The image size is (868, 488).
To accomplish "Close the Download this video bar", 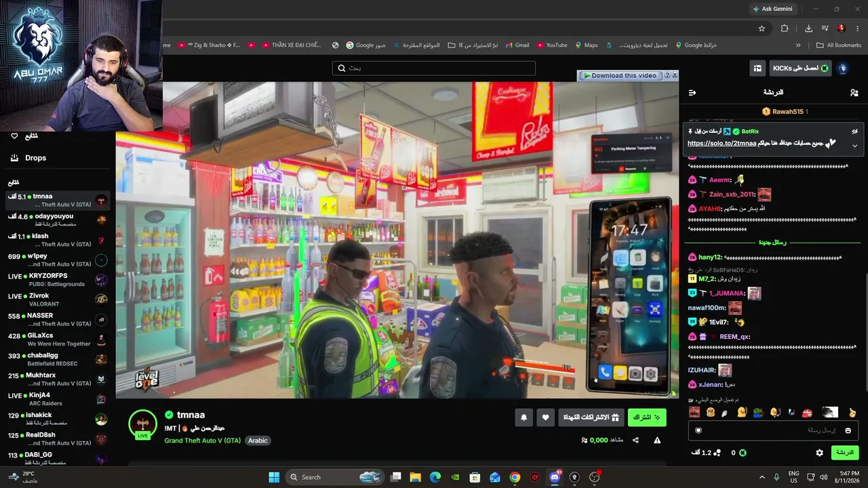I will tap(674, 75).
